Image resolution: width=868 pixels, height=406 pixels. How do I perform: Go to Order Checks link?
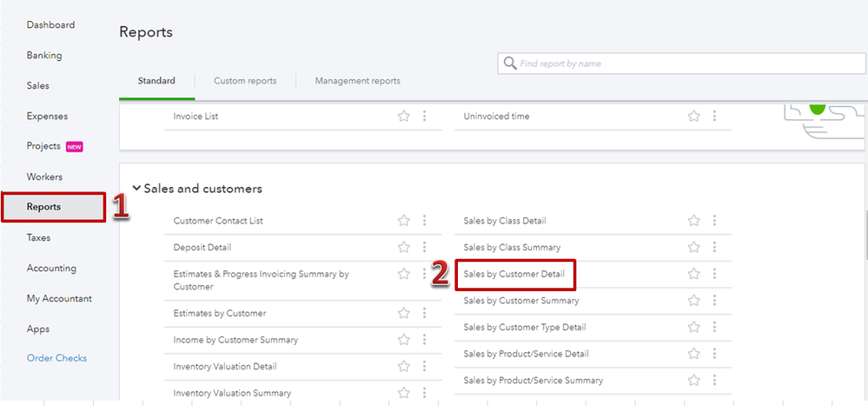(56, 358)
